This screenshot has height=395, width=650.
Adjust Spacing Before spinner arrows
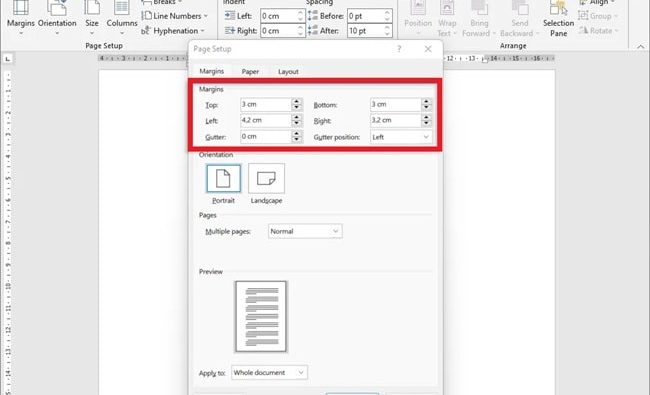tap(387, 16)
